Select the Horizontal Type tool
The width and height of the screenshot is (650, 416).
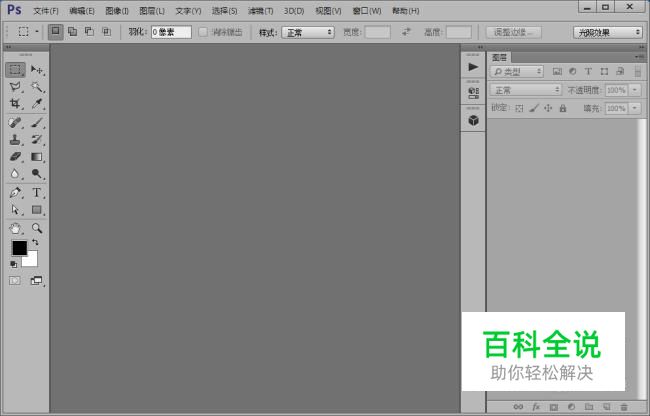pyautogui.click(x=37, y=193)
